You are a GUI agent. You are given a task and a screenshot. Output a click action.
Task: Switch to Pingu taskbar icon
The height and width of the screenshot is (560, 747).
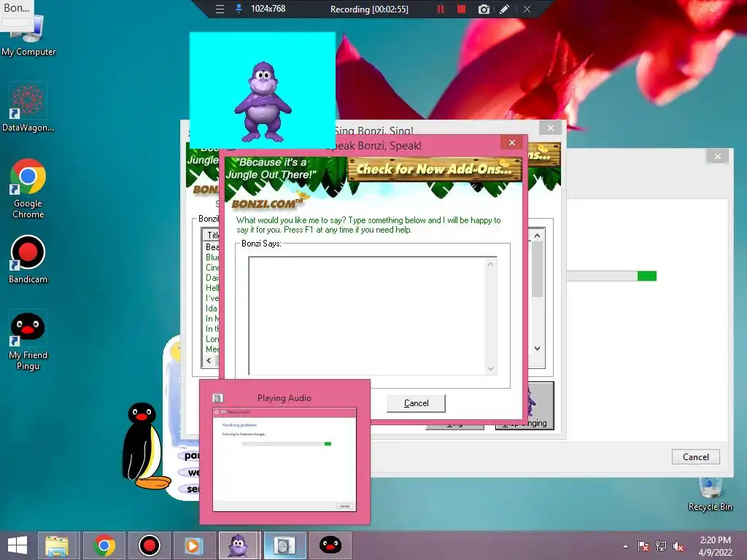(x=330, y=545)
